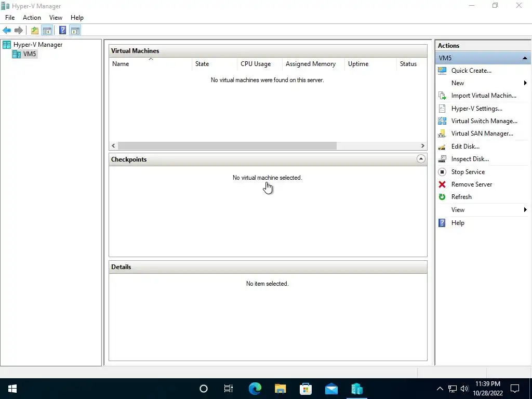Click the Back arrow toolbar icon
Screen dimensions: 532x399
pyautogui.click(x=7, y=31)
